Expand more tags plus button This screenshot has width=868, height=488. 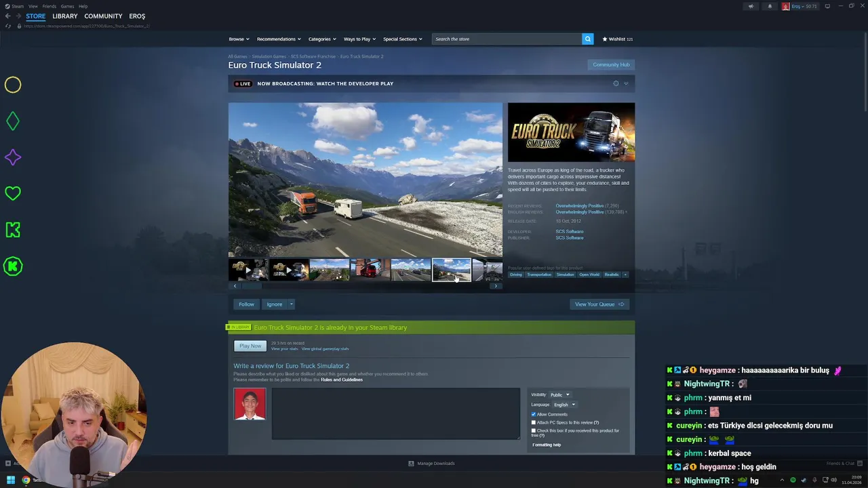(x=625, y=274)
